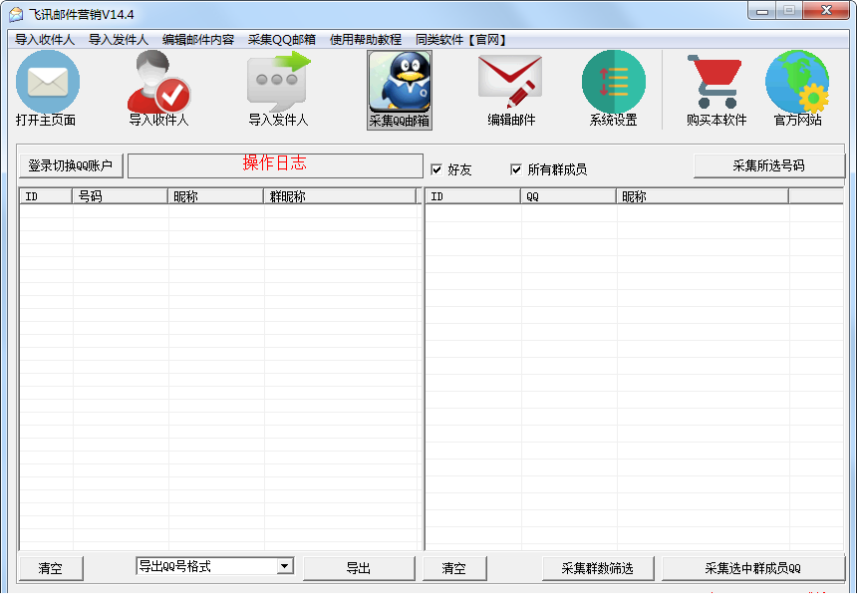
Task: Click the 采集选中群成员QQ button
Action: (752, 568)
